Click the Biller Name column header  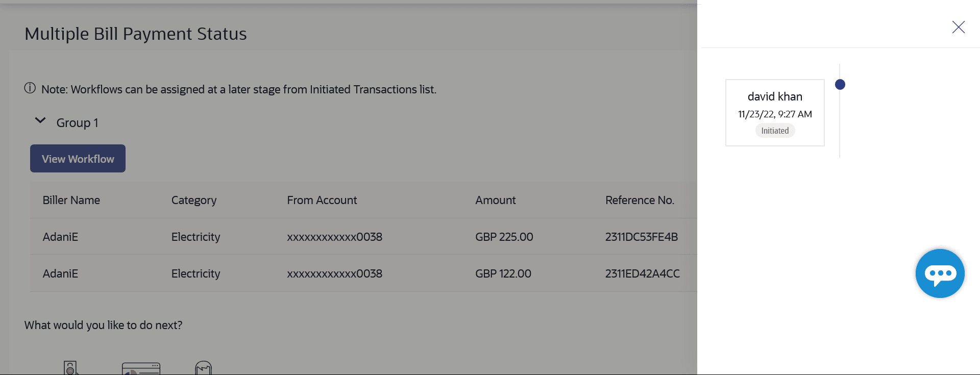click(x=71, y=200)
